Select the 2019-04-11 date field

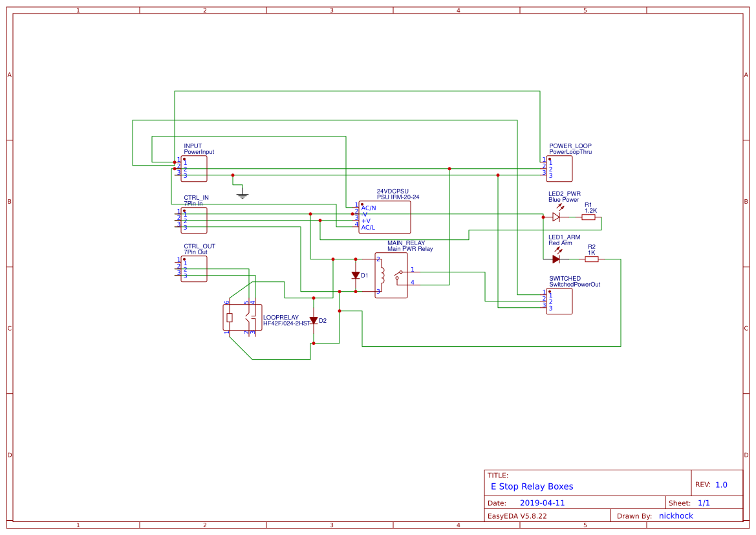(x=541, y=502)
